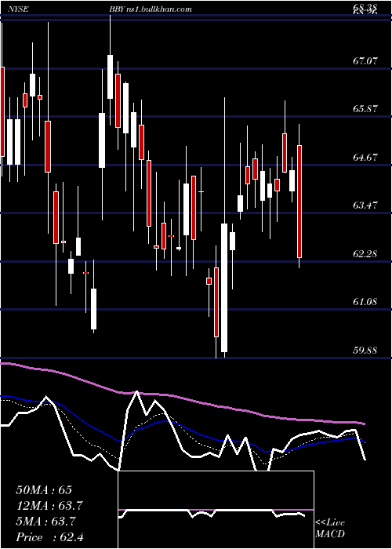The image size is (392, 549).
Task: Click inside the Live MACD inset chart
Action: [x=216, y=510]
